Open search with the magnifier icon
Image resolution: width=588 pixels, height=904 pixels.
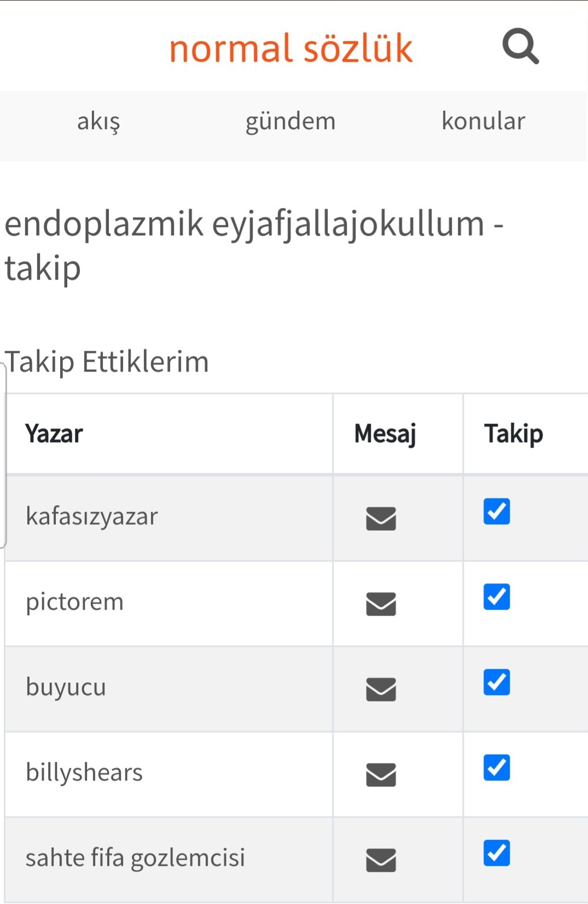point(520,47)
